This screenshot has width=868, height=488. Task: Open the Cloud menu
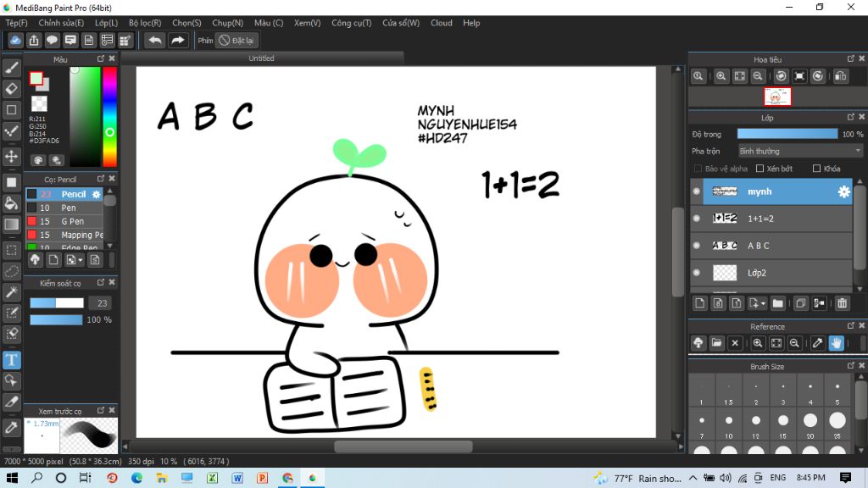tap(441, 23)
